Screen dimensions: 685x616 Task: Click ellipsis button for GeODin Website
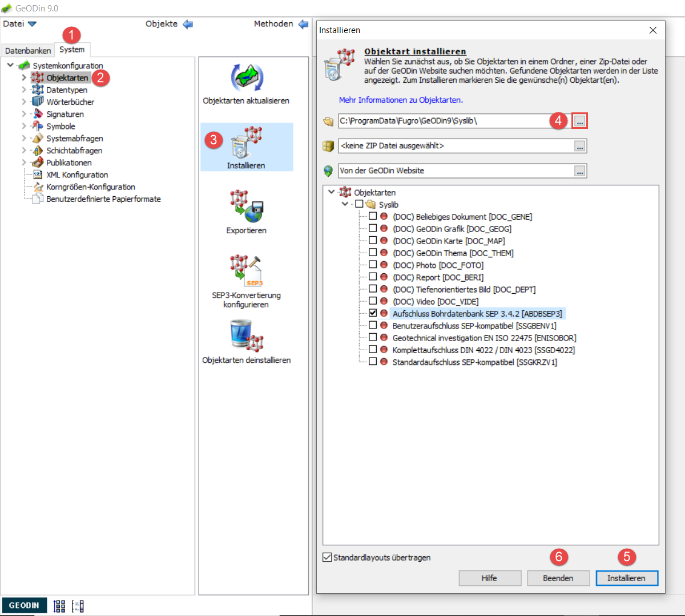(x=580, y=171)
